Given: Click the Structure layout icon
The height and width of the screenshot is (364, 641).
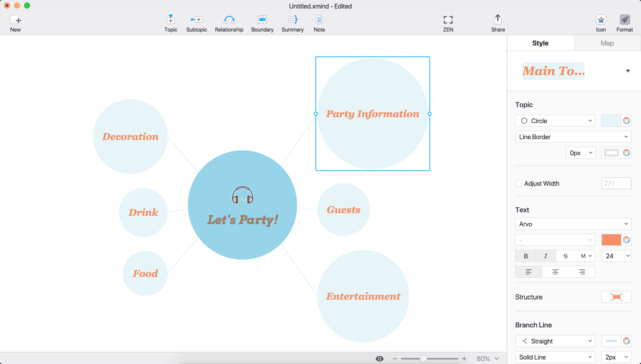Looking at the screenshot, I should pyautogui.click(x=616, y=297).
